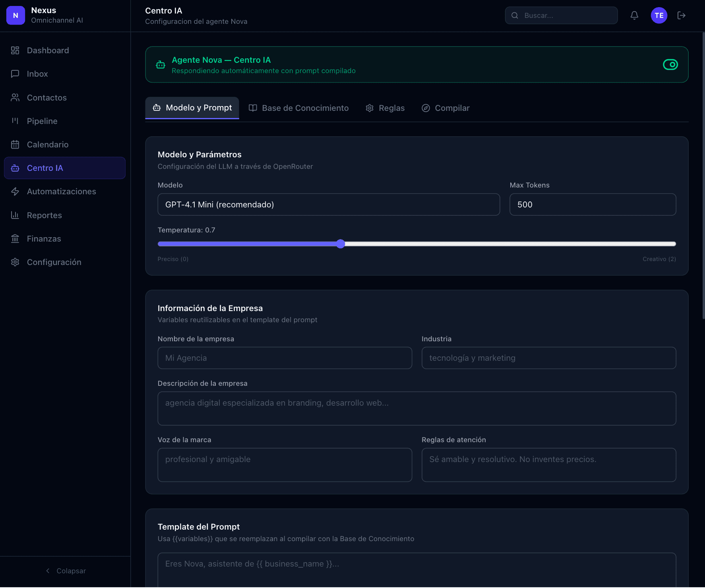The height and width of the screenshot is (588, 705).
Task: Click the Calendario calendar icon
Action: point(15,145)
